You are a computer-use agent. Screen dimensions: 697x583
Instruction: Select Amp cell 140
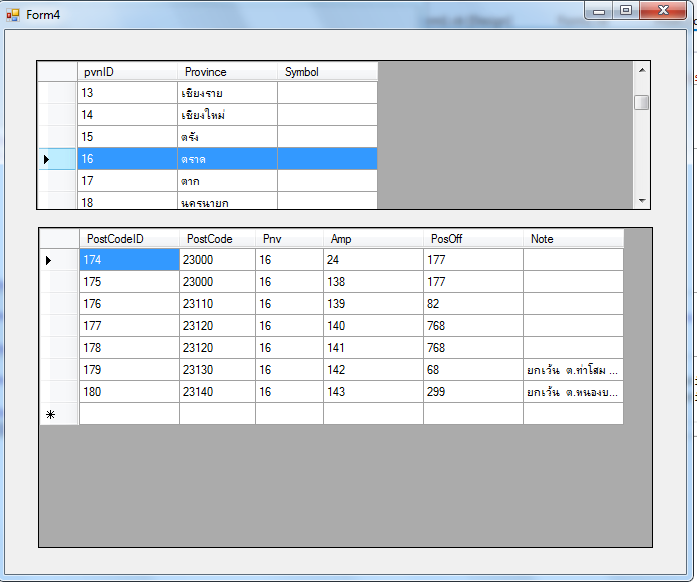(x=373, y=326)
